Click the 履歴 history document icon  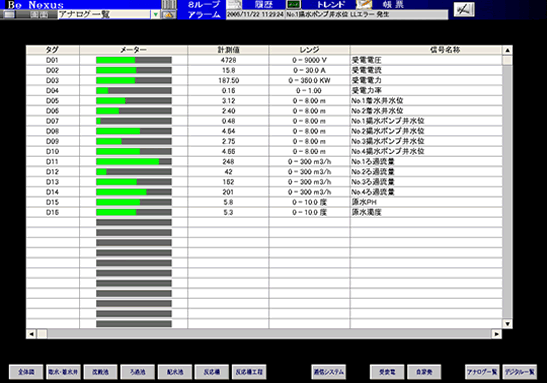click(x=234, y=5)
